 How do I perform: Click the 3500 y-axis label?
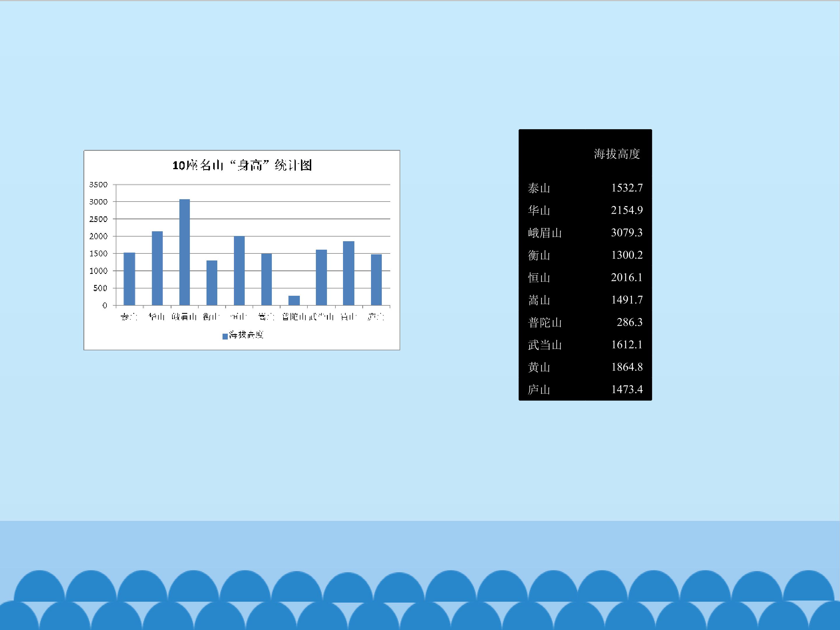tap(98, 185)
